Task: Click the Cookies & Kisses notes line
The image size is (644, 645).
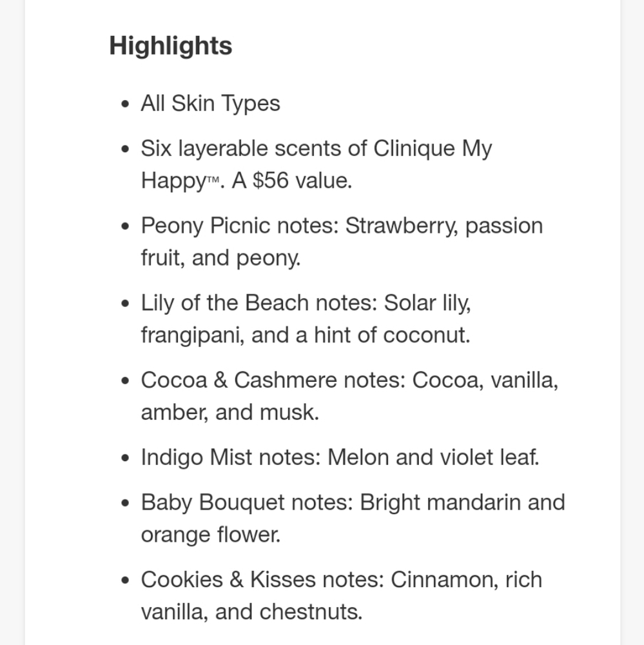Action: click(x=342, y=580)
